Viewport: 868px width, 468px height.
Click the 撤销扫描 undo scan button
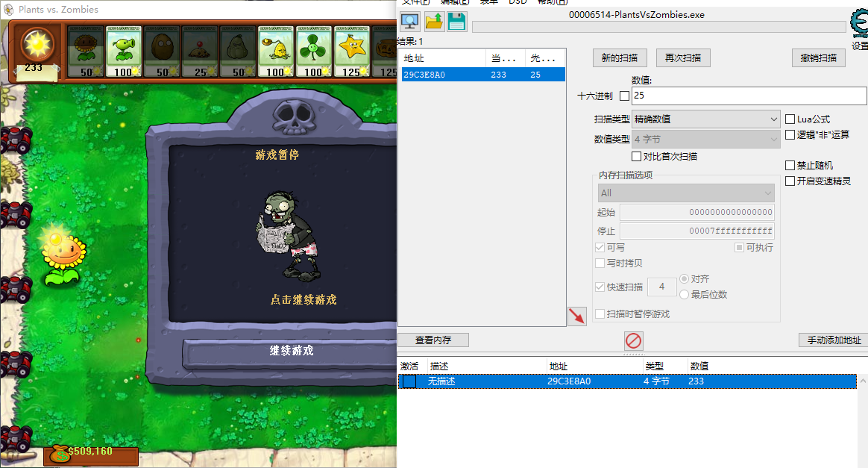(x=819, y=57)
